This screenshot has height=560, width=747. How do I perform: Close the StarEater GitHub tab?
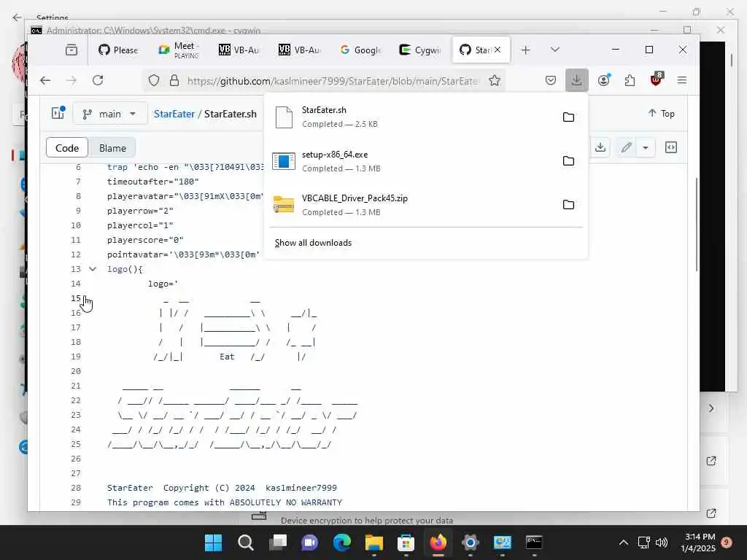[x=498, y=50]
